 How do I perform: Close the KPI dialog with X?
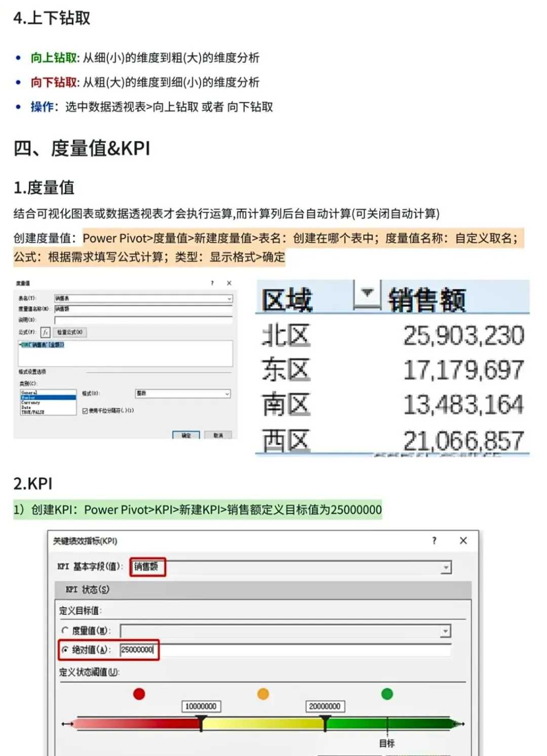tap(463, 541)
